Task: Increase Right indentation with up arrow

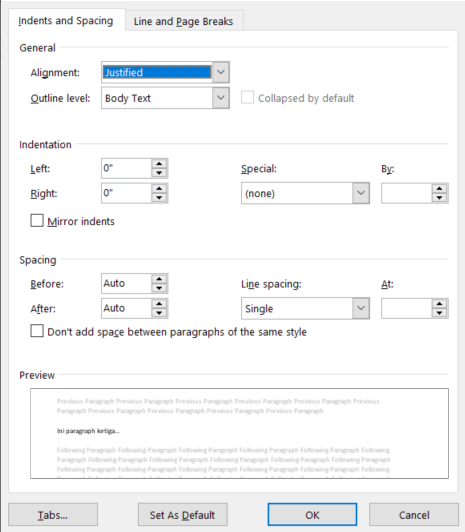Action: coord(159,189)
